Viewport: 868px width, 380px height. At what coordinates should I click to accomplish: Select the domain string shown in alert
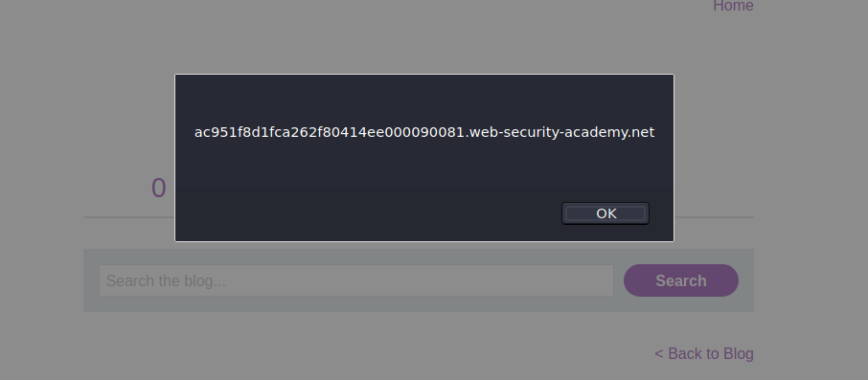click(x=424, y=133)
